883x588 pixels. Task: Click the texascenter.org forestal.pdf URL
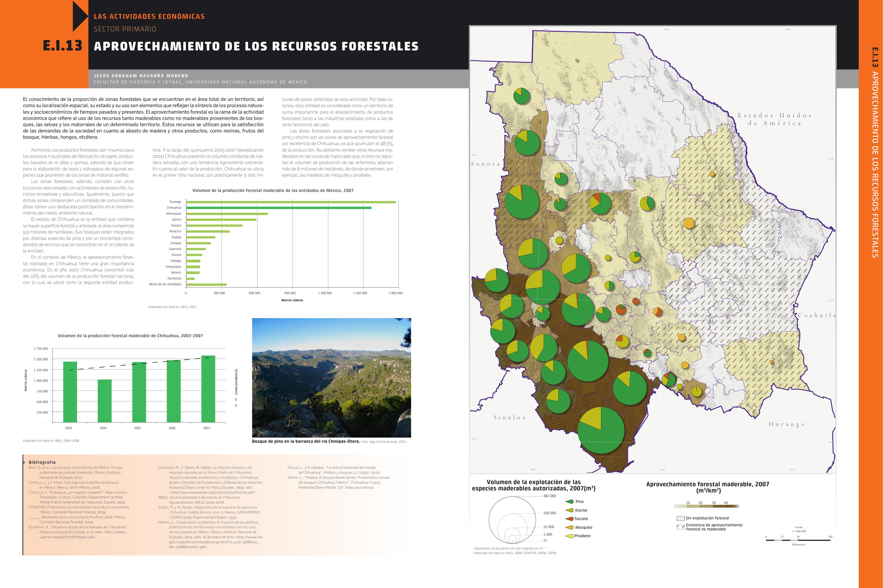coord(212,492)
